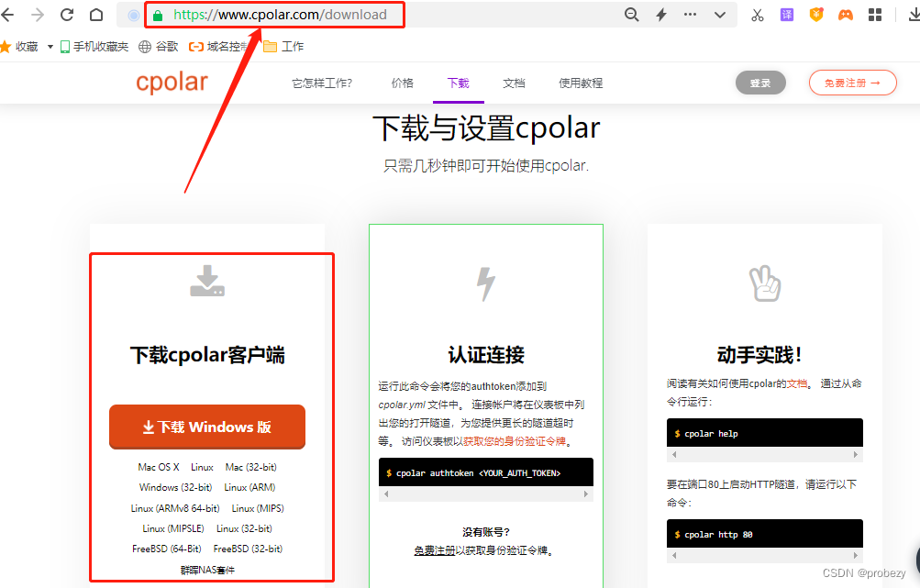Click the FreeBSD (64-Bit) download link
This screenshot has width=920, height=588.
167,549
